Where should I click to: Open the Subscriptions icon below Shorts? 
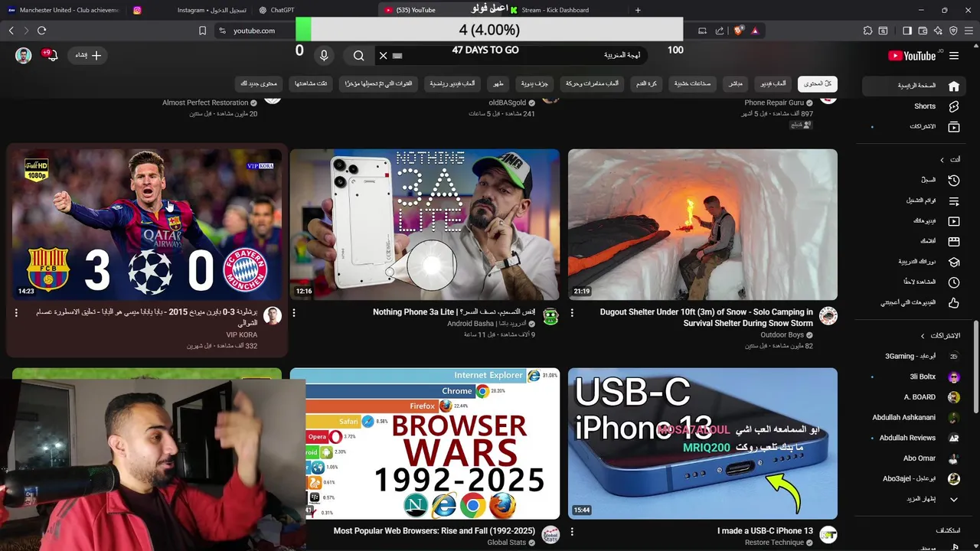954,126
